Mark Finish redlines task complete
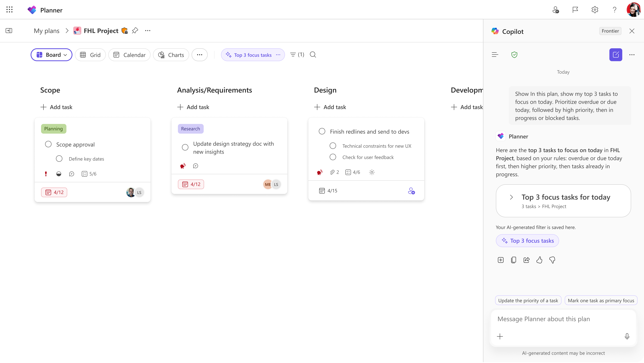644x363 pixels. click(322, 131)
